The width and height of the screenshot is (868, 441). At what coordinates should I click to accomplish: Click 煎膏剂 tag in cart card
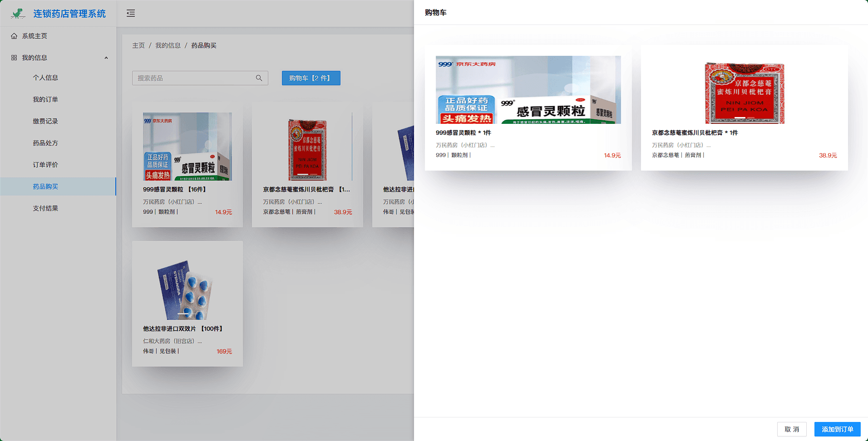pyautogui.click(x=693, y=155)
